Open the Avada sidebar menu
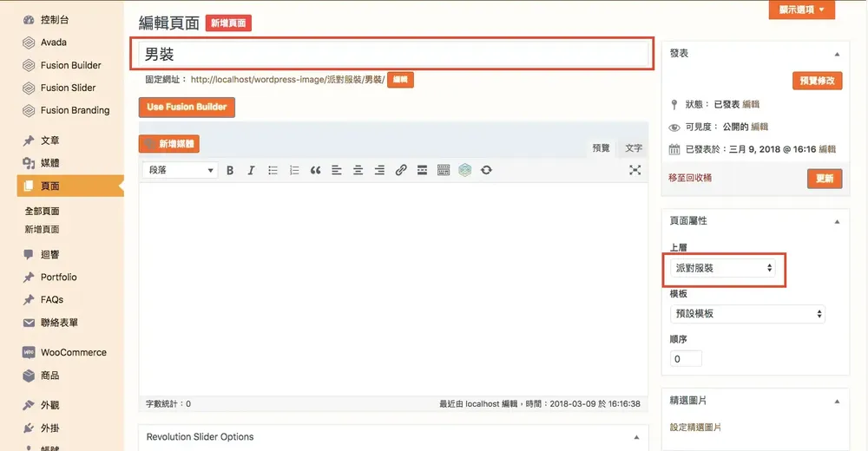Screen dimensions: 868x451 pyautogui.click(x=53, y=42)
